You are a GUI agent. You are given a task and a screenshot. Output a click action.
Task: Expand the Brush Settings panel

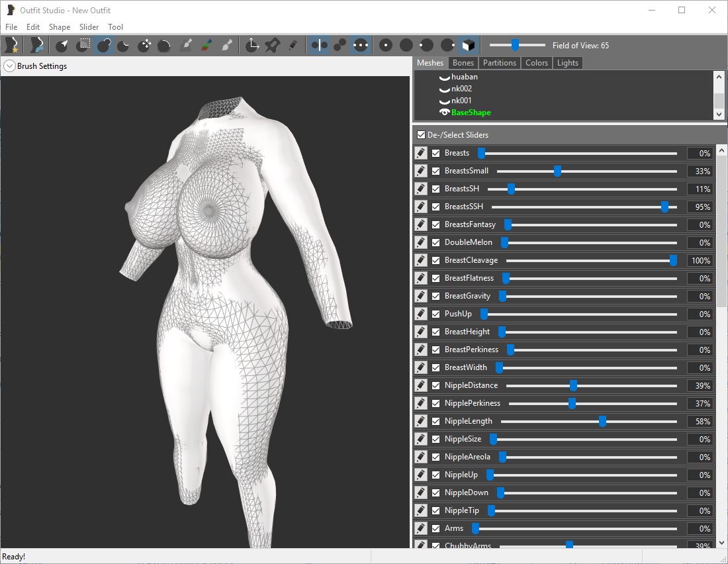click(x=9, y=66)
